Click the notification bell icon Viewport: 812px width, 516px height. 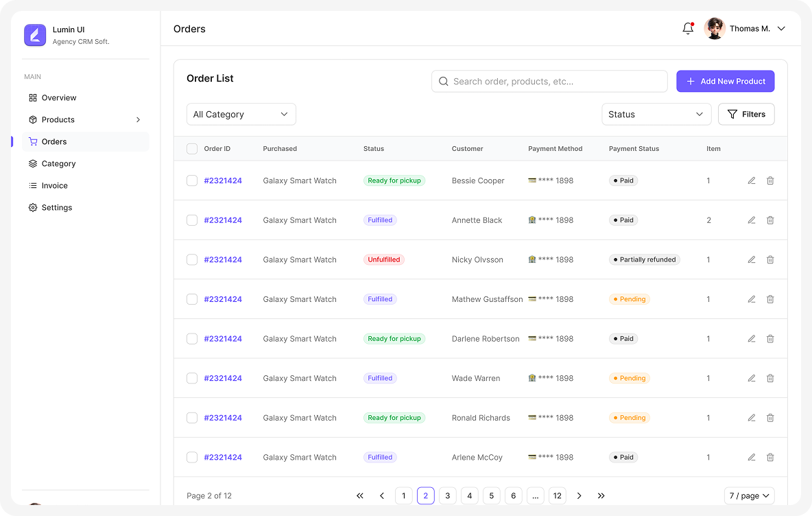pyautogui.click(x=688, y=29)
